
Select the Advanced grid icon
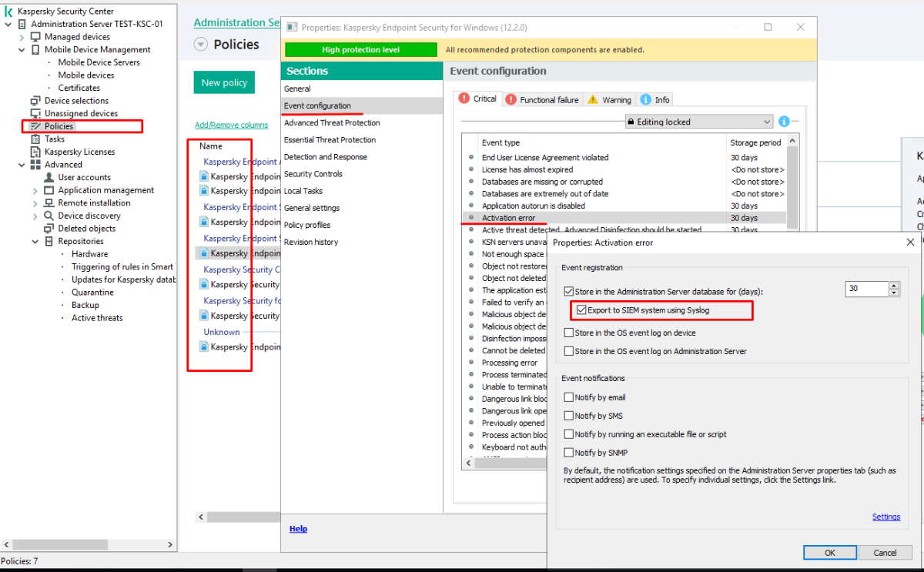point(35,165)
